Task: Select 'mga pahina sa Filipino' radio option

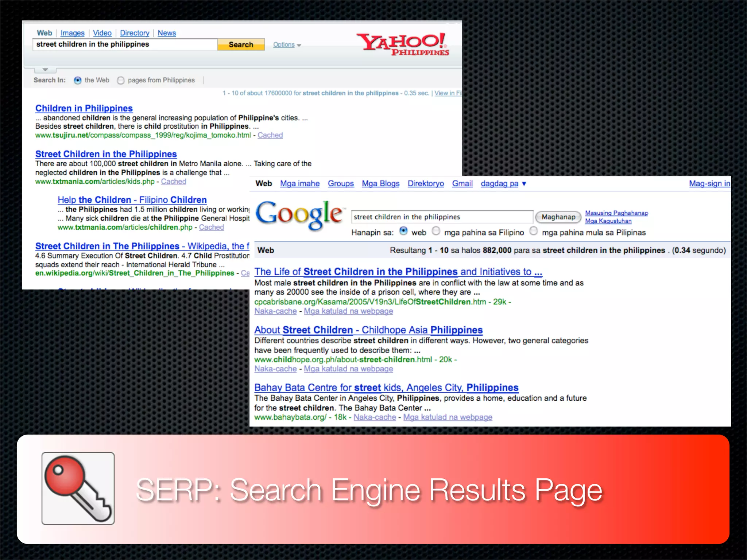Action: [x=436, y=231]
